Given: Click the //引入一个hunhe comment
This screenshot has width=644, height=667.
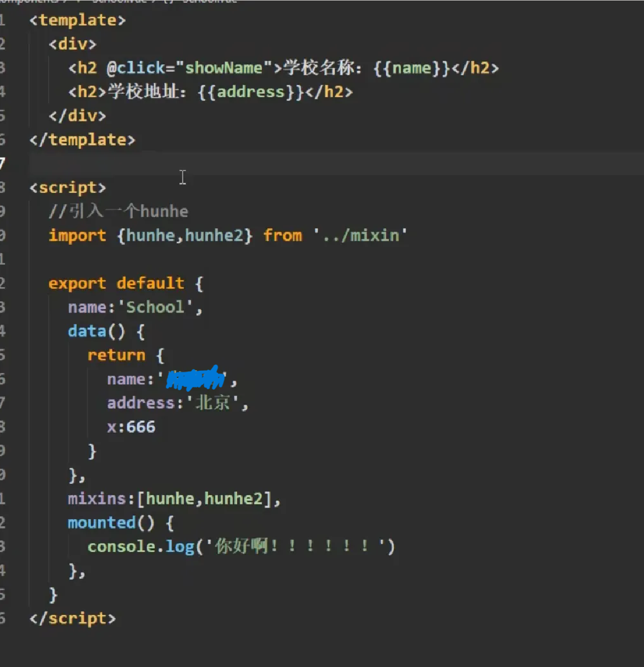Looking at the screenshot, I should 118,211.
